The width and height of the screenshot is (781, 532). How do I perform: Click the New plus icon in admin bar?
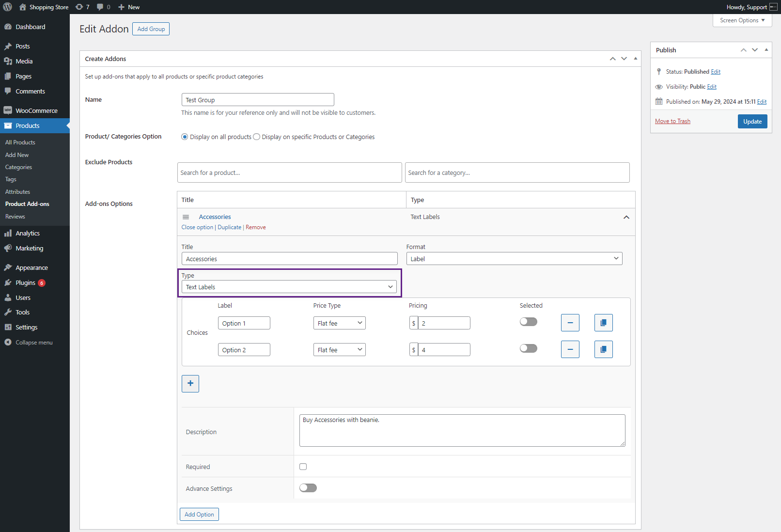tap(122, 7)
